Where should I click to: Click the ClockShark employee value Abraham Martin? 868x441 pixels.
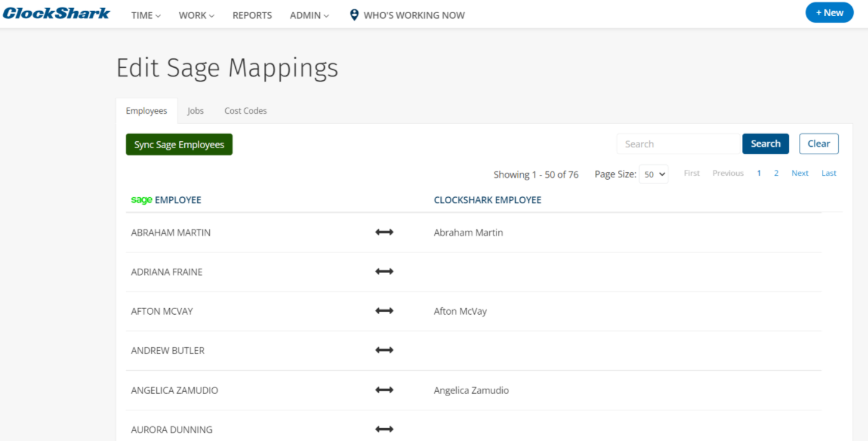[469, 233]
